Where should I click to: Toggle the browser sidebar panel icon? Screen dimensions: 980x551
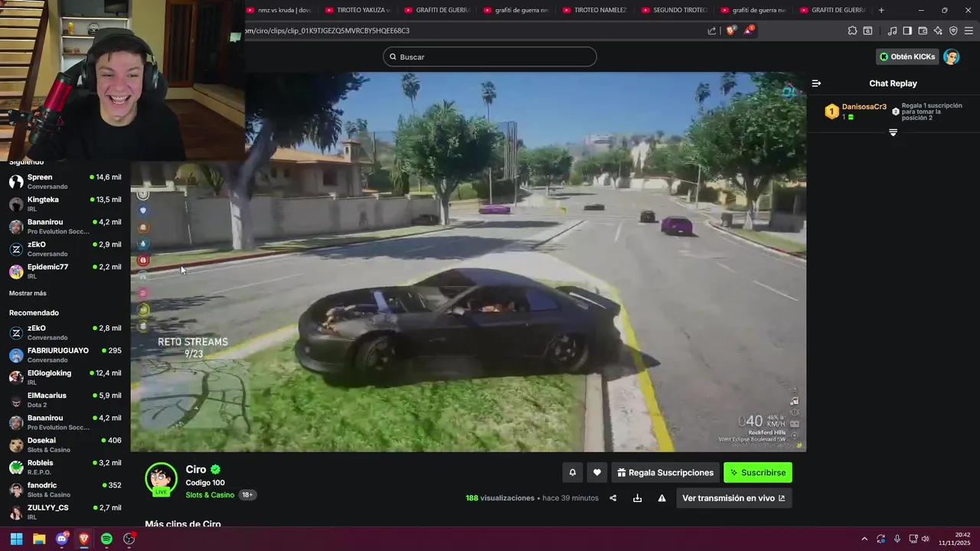coord(907,31)
